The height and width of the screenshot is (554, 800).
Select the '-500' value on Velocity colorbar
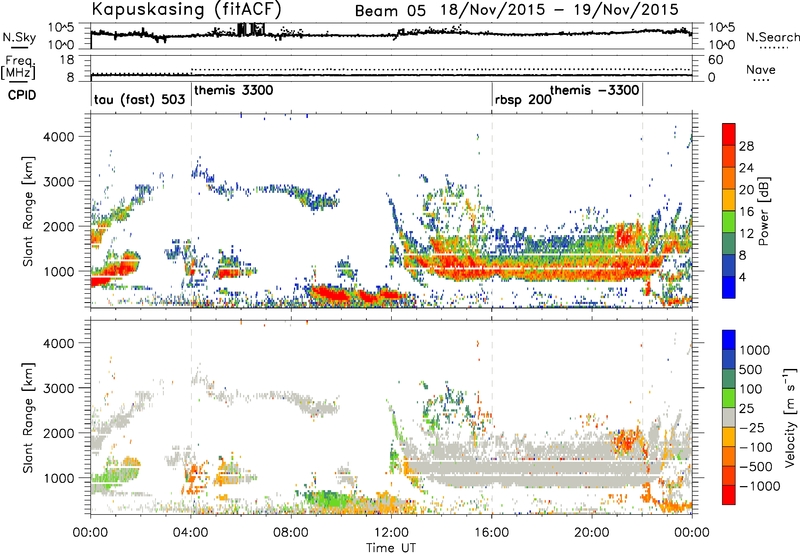[x=756, y=467]
